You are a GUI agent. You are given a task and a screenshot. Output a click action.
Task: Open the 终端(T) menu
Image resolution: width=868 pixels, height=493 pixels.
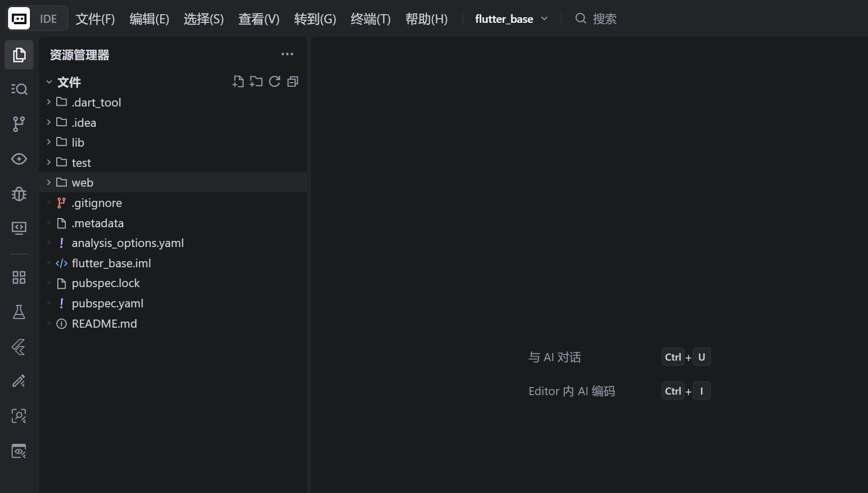pyautogui.click(x=369, y=18)
